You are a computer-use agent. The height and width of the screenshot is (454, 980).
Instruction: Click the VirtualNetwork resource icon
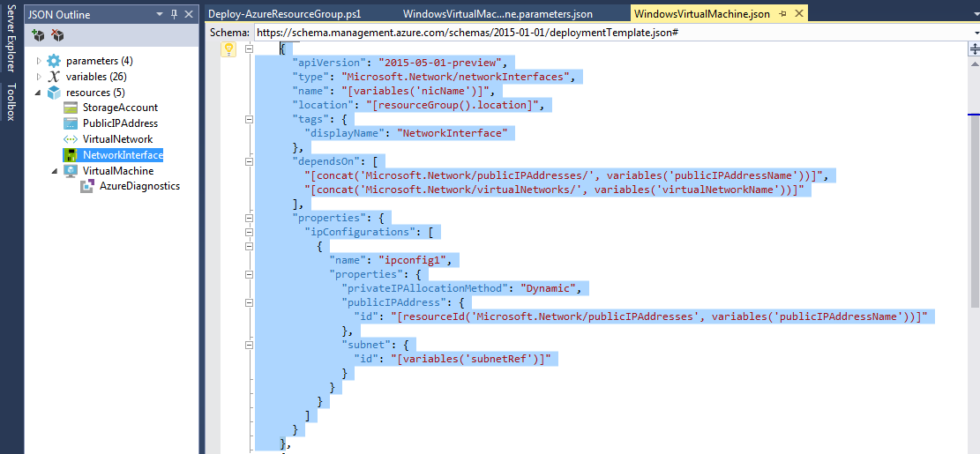pyautogui.click(x=71, y=139)
